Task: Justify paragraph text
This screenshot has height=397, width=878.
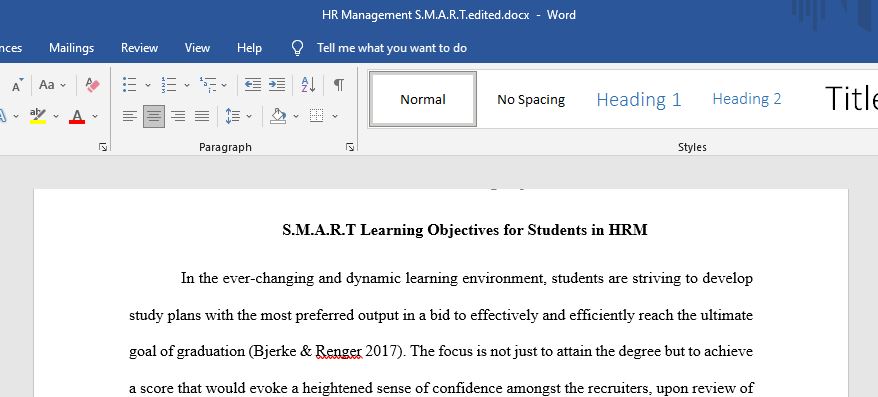Action: [x=202, y=116]
